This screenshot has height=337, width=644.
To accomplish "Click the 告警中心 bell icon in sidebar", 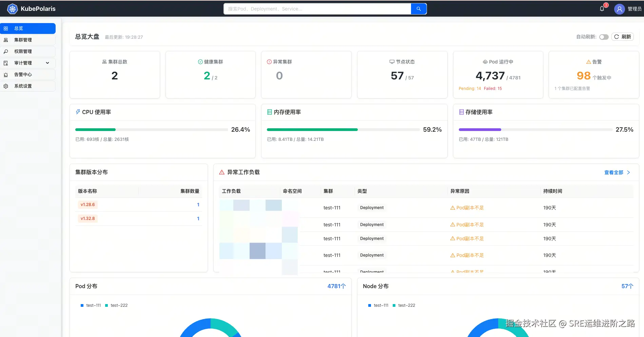I will [x=6, y=74].
